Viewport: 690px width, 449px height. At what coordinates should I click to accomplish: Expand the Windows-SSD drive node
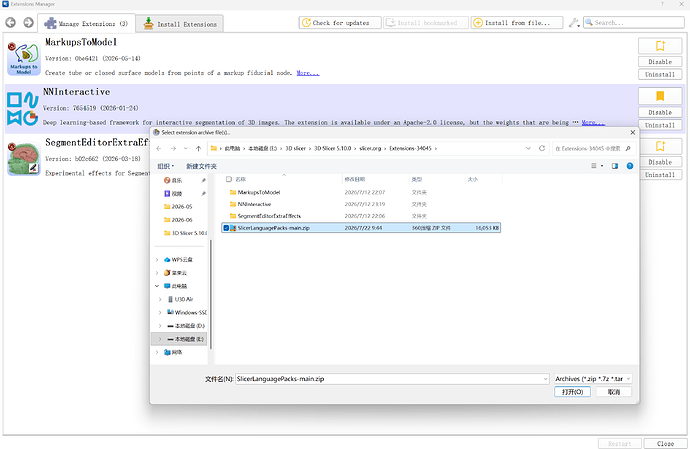[160, 313]
